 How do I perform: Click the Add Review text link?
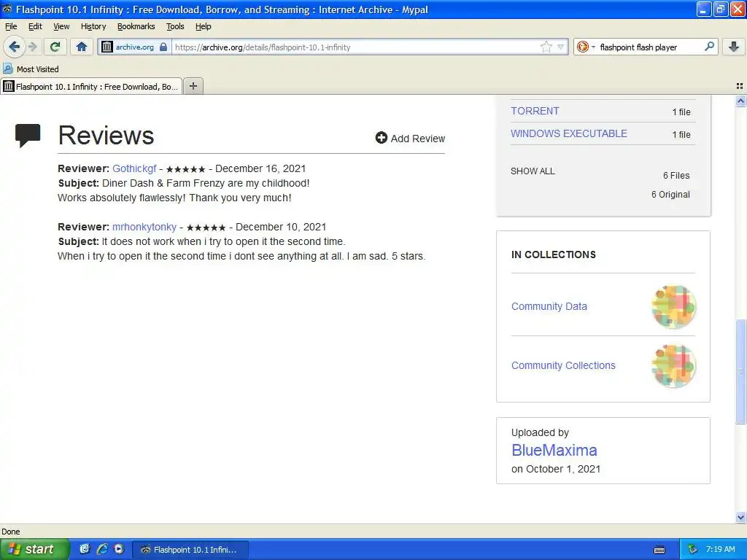pyautogui.click(x=418, y=139)
